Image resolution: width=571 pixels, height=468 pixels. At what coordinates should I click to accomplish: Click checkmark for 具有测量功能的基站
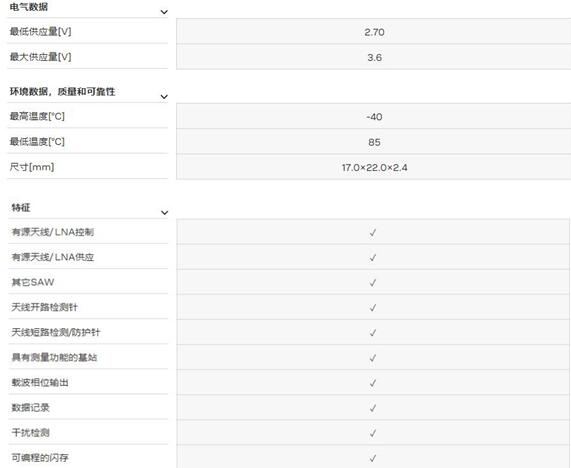click(373, 358)
